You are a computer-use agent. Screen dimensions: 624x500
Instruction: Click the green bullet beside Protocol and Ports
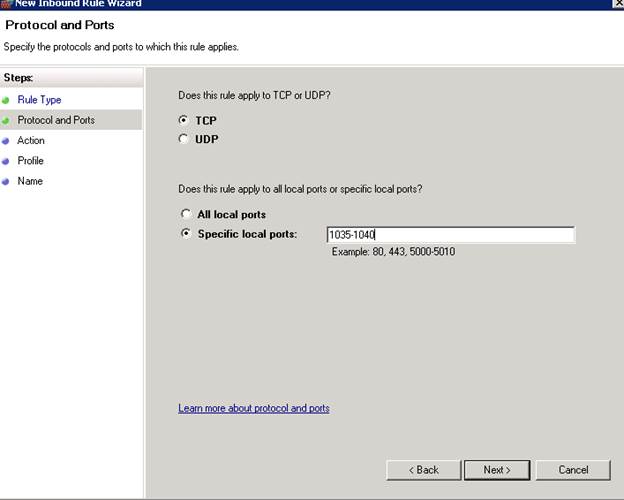[x=6, y=120]
